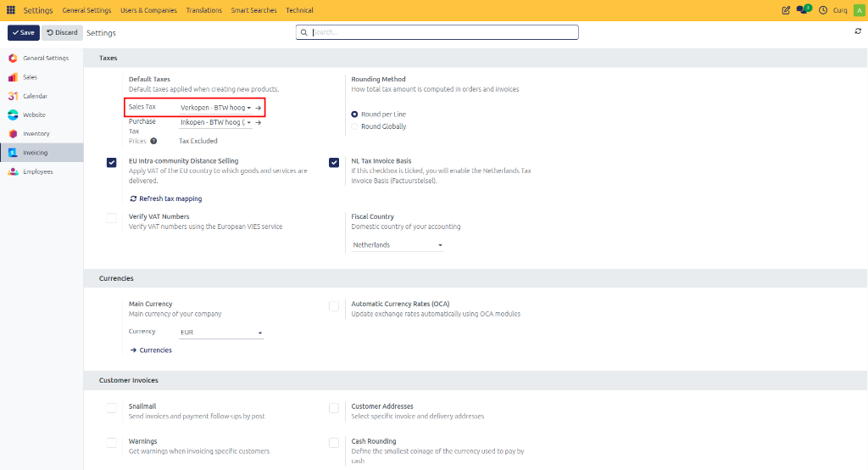Select Round per Line option
Screen dimensions: 868x470
click(354, 115)
